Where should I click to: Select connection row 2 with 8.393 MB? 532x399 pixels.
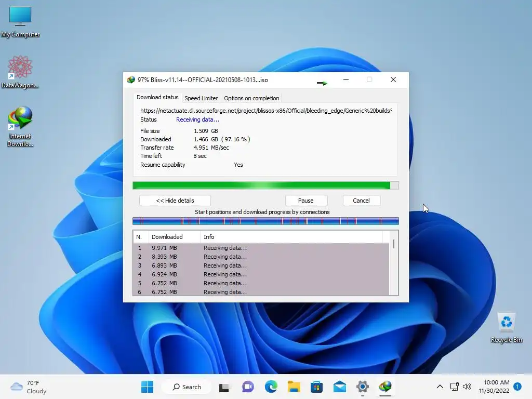pos(261,257)
